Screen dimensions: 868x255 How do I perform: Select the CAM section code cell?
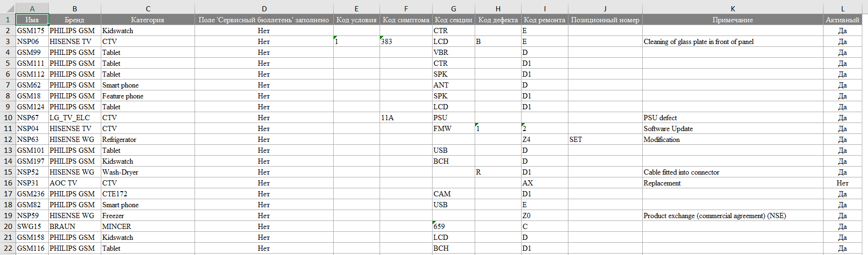453,193
